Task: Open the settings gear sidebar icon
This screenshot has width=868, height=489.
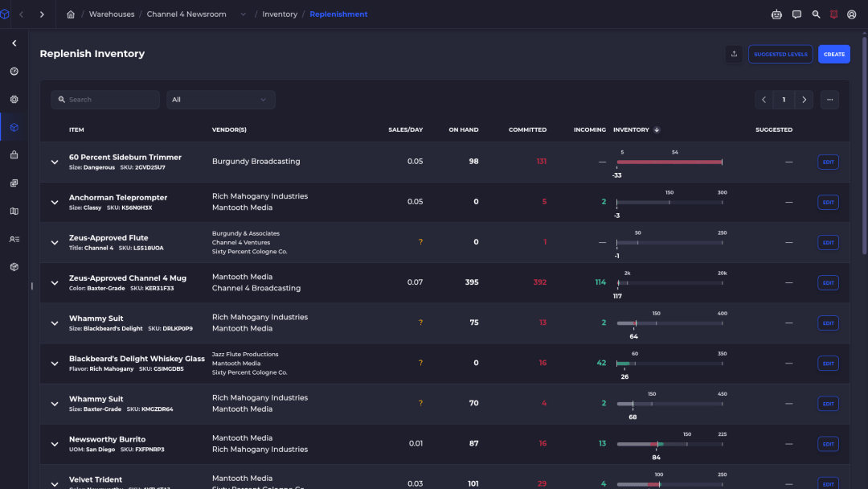Action: 14,100
